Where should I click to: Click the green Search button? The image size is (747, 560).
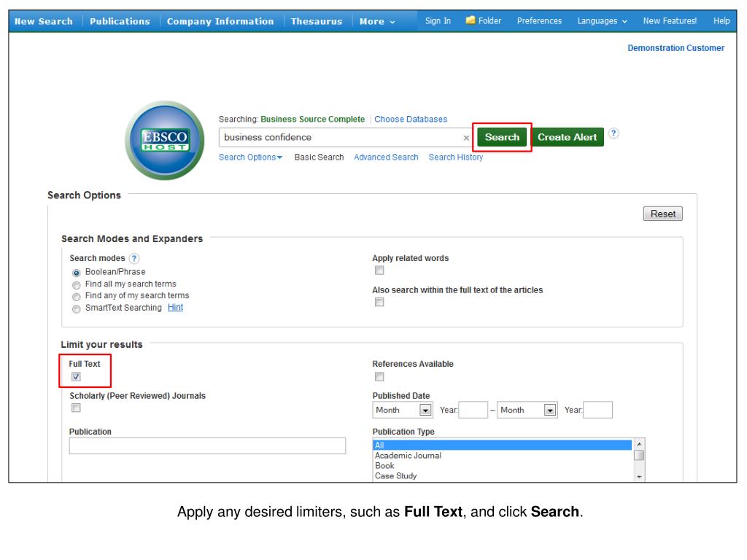pos(502,137)
